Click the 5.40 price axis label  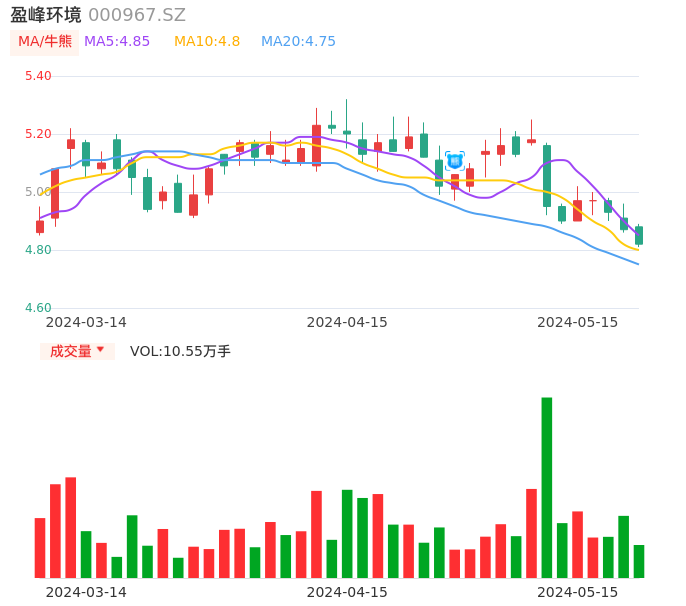tap(38, 76)
